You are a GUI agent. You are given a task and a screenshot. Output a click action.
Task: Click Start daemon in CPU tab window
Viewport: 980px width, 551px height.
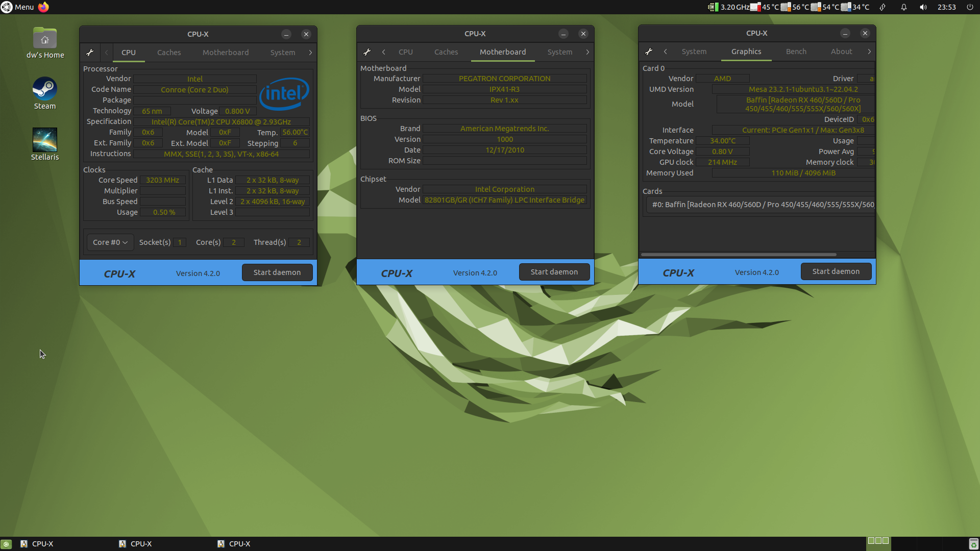tap(277, 272)
